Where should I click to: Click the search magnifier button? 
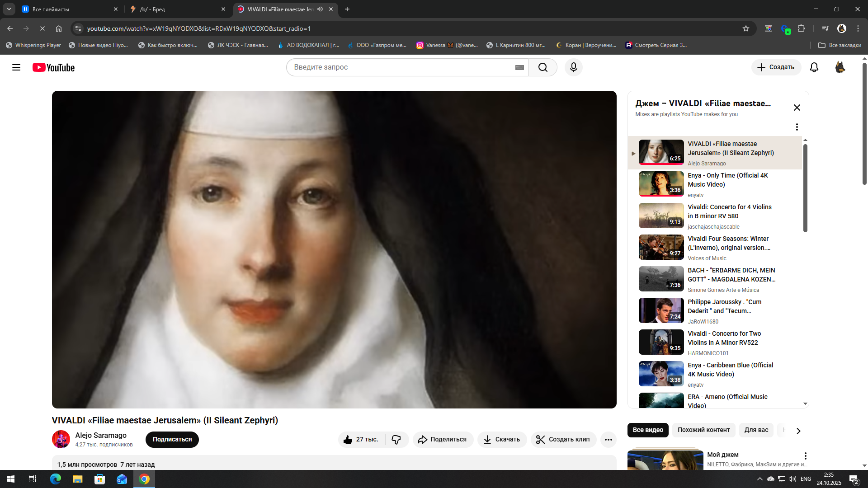point(542,67)
